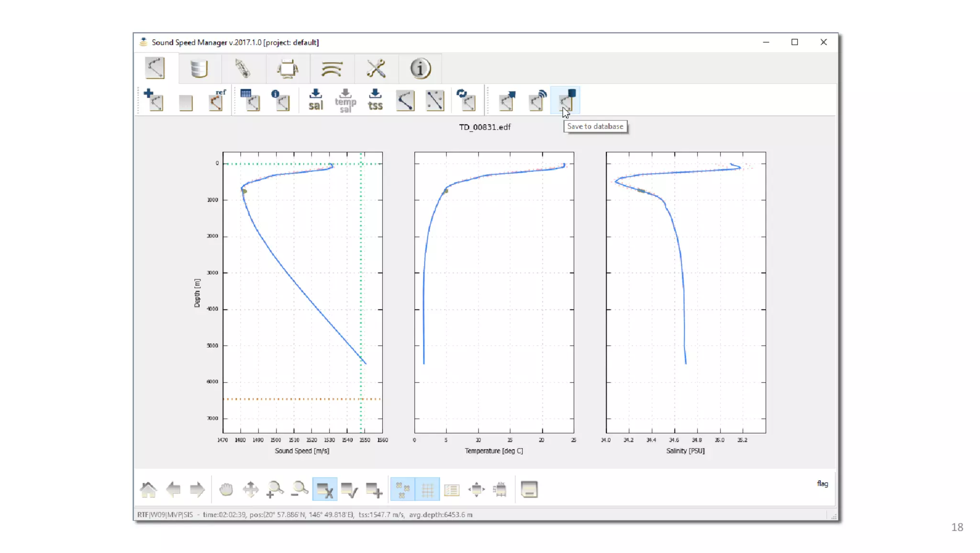Click the sound speed plot area
980x553 pixels.
(x=302, y=292)
